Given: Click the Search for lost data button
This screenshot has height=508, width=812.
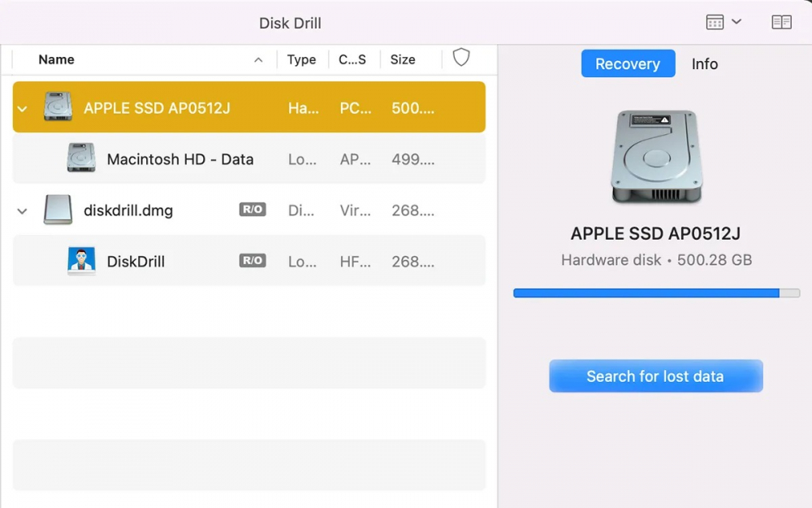Looking at the screenshot, I should click(655, 376).
